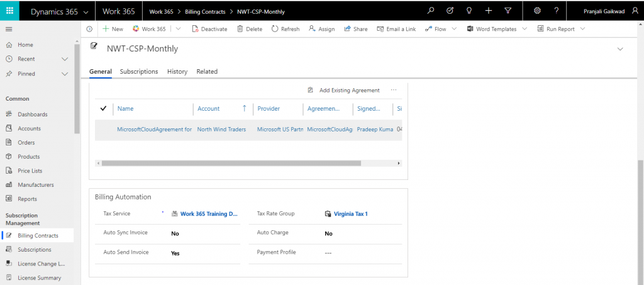Open the search magnifier icon
Viewport: 644px width, 285px height.
[430, 11]
